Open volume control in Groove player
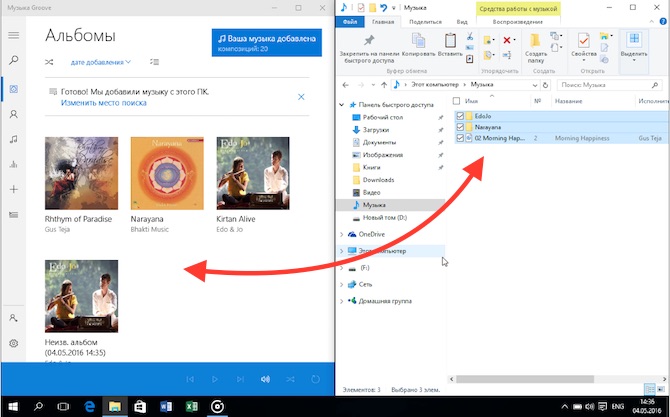This screenshot has height=417, width=670. tap(265, 379)
